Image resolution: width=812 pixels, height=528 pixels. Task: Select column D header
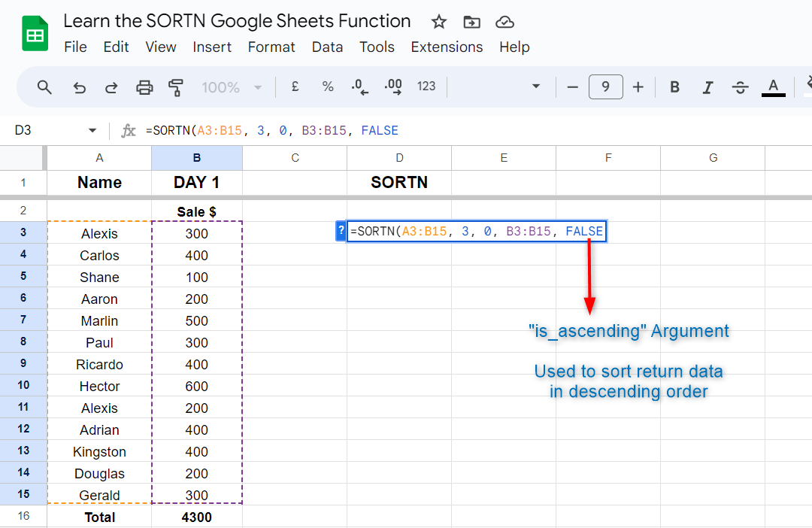(x=399, y=158)
